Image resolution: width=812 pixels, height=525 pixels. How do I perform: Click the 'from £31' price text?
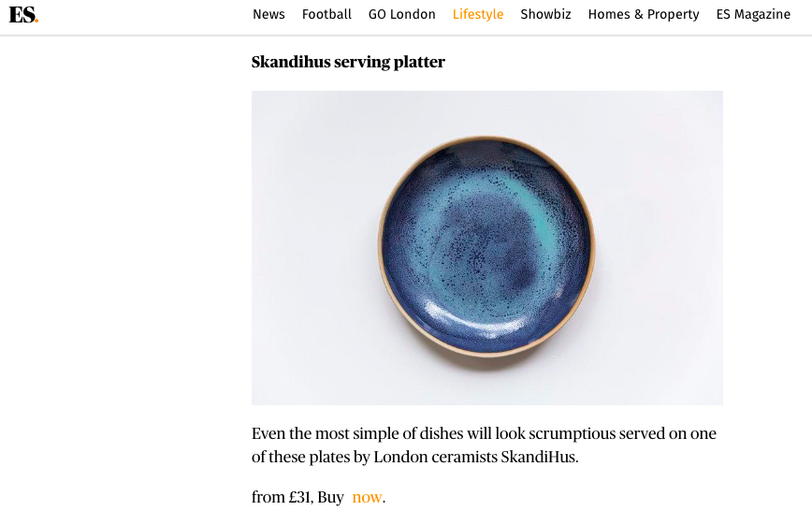(282, 497)
